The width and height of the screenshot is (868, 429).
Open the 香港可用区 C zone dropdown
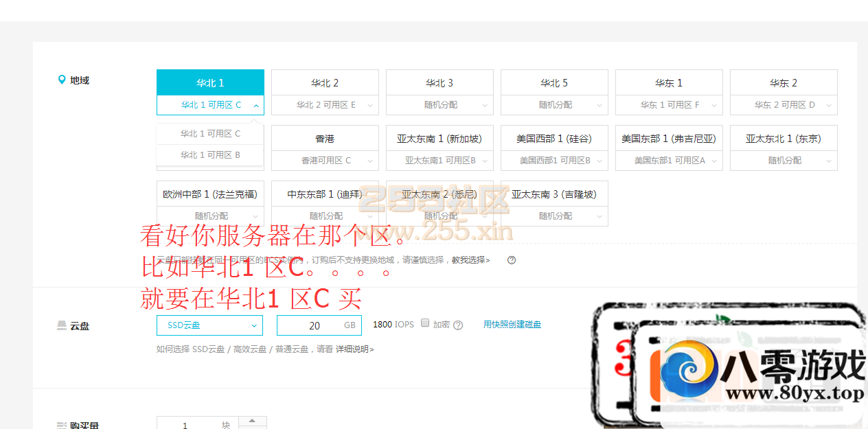click(325, 161)
